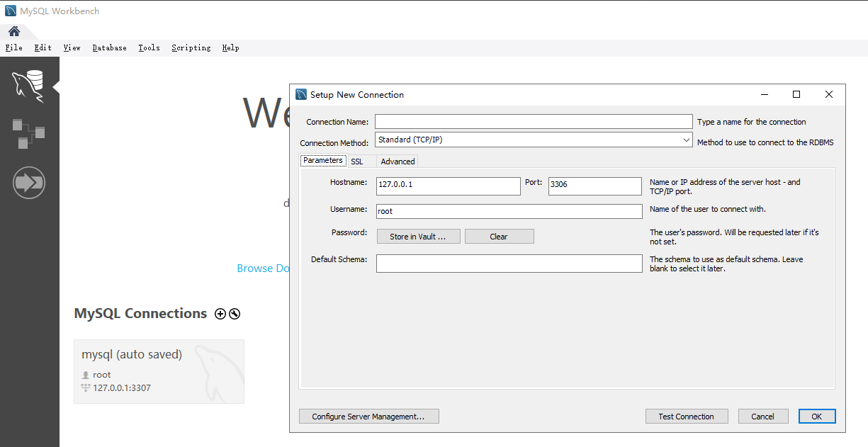
Task: Close the Setup New Connection dialog
Action: (x=828, y=94)
